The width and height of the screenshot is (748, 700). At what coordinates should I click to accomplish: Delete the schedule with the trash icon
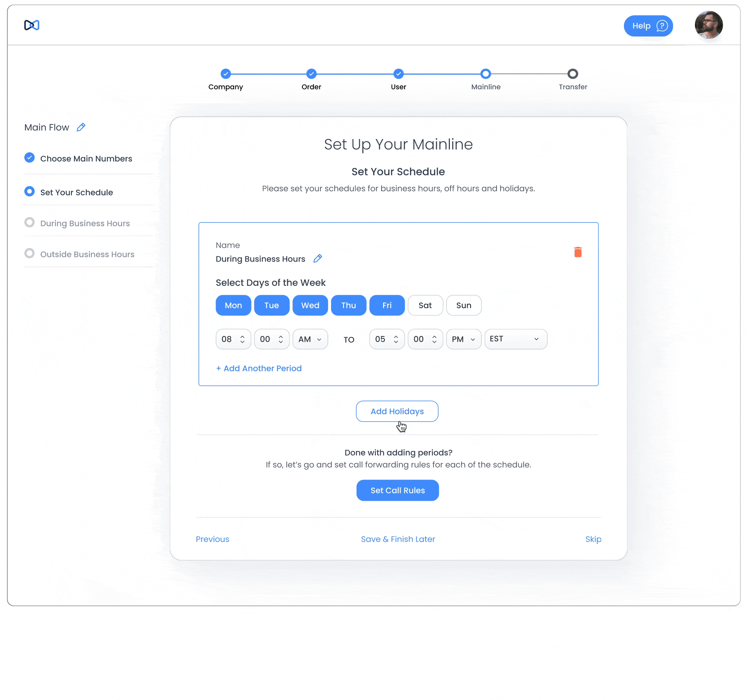(578, 252)
